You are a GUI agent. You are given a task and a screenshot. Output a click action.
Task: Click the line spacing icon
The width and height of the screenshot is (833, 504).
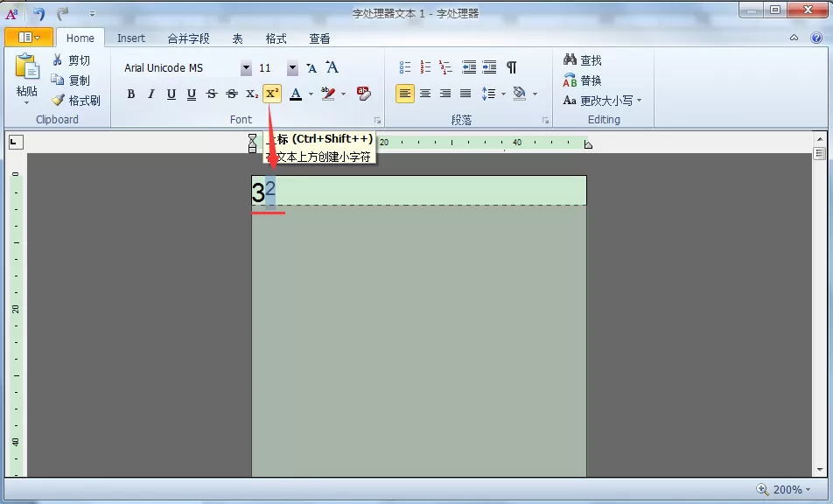[488, 94]
